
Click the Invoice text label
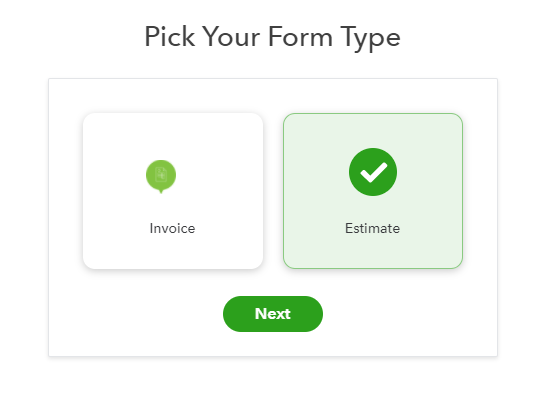click(172, 229)
